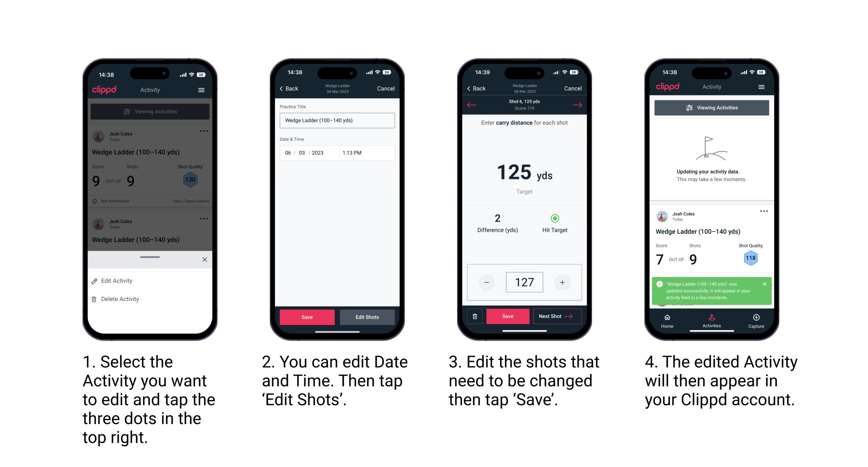Viewport: 868px width, 467px height.
Task: Click the Edit Shots button
Action: pyautogui.click(x=369, y=317)
